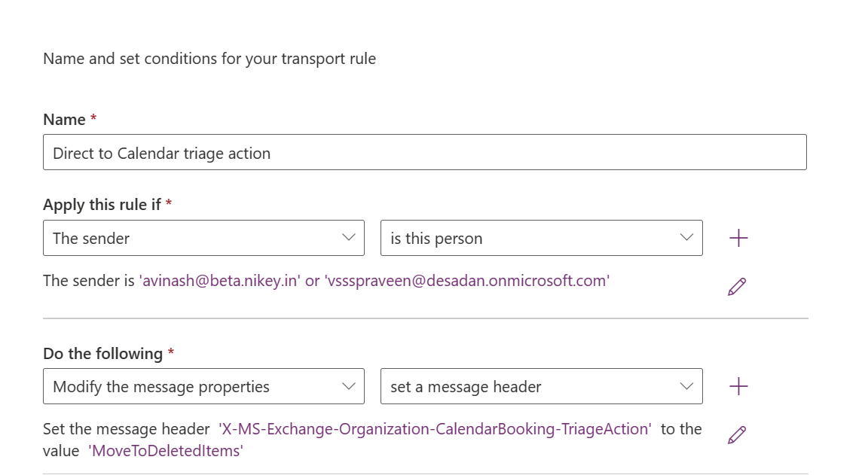Expand the 'is this person' dropdown
The height and width of the screenshot is (475, 868).
tap(541, 239)
